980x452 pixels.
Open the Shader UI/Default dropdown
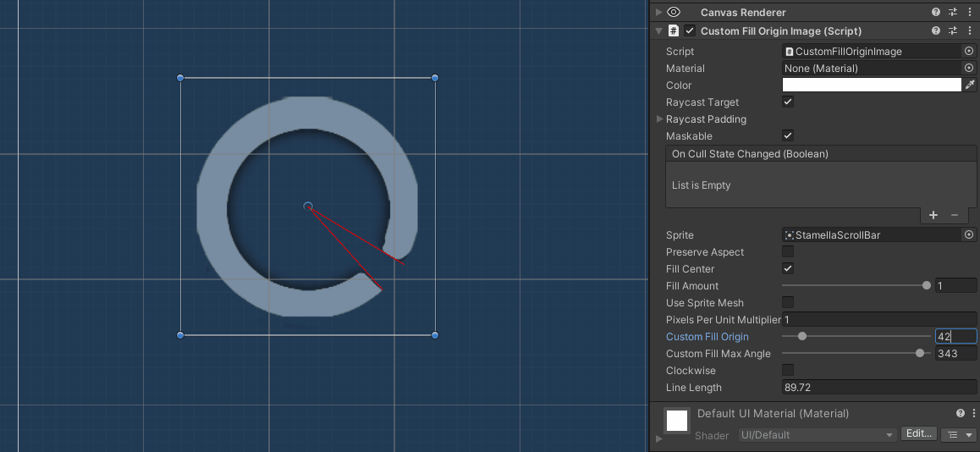coord(818,434)
